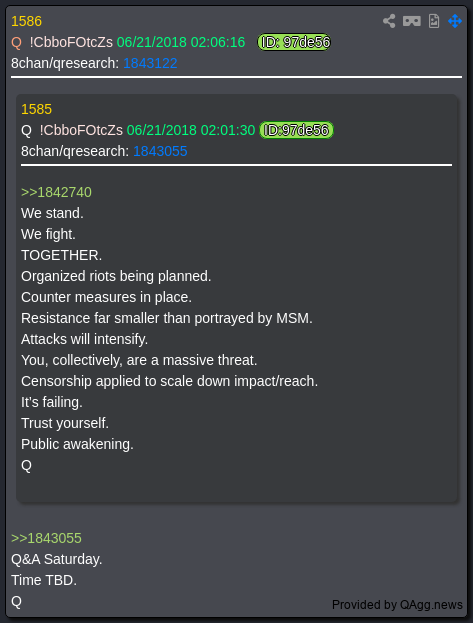Follow the green >>1843055 reply reference

[x=47, y=538]
